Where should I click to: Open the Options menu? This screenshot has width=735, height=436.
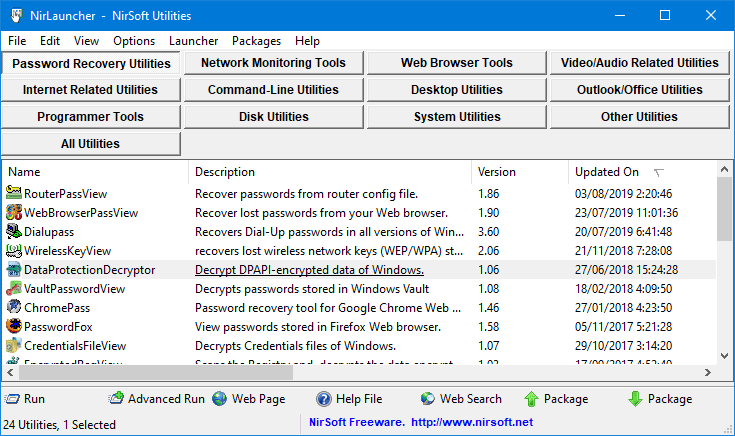pos(134,41)
